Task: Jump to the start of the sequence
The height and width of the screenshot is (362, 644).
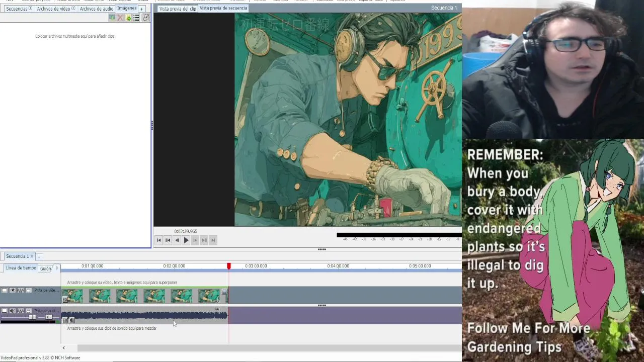Action: 159,240
